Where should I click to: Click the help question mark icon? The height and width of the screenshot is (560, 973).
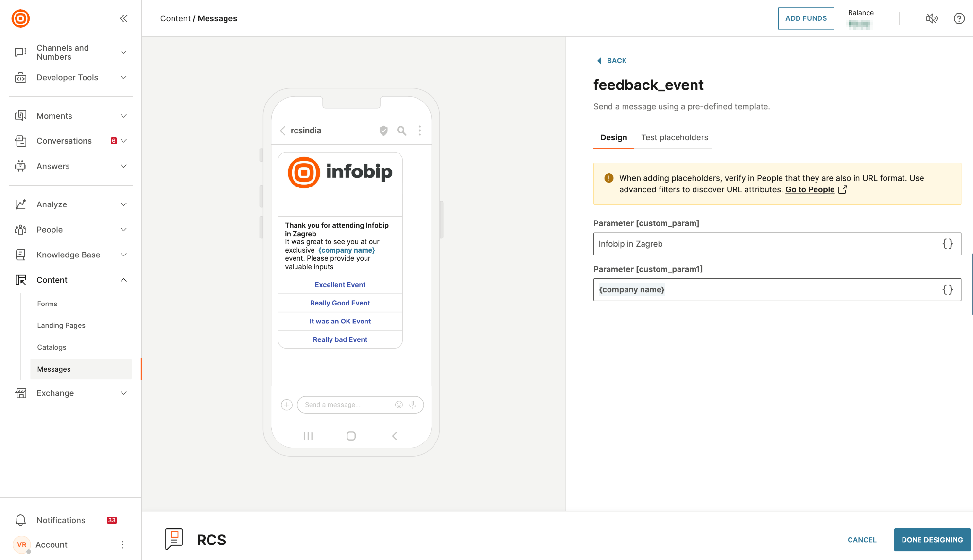pyautogui.click(x=959, y=18)
